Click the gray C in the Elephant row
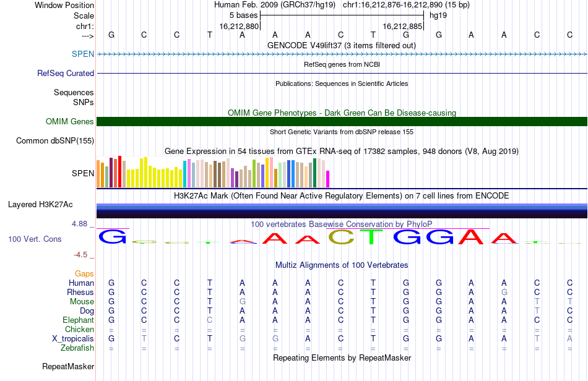The width and height of the screenshot is (588, 381). 210,320
